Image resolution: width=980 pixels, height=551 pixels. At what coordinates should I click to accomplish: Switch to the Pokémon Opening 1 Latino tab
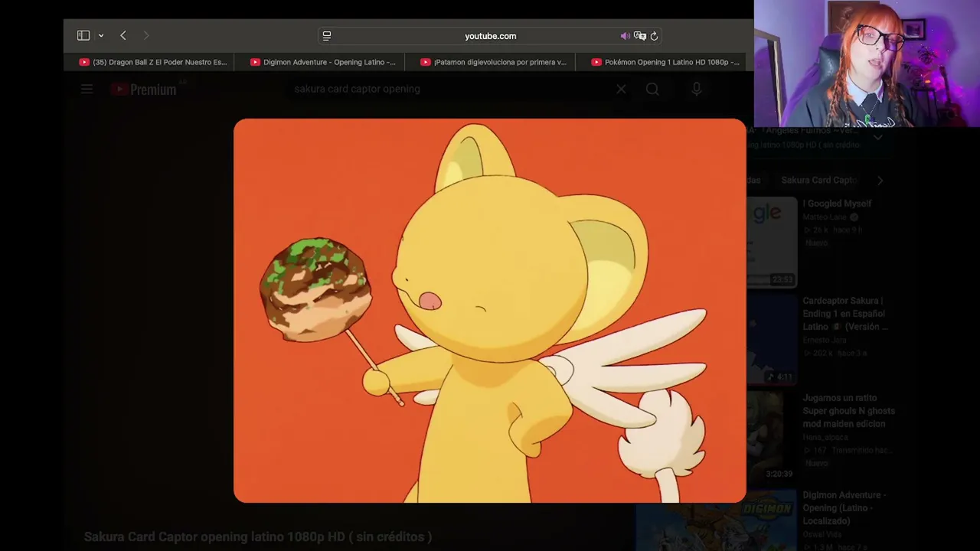tap(665, 62)
